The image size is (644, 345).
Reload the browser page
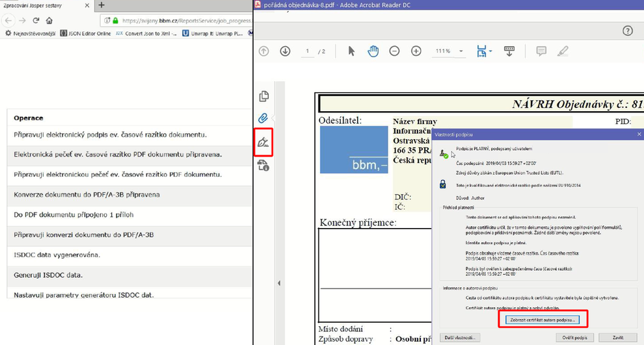tap(36, 20)
